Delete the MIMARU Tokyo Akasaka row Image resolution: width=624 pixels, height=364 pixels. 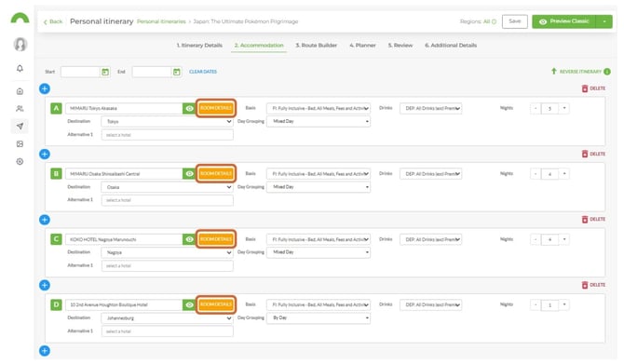[593, 88]
